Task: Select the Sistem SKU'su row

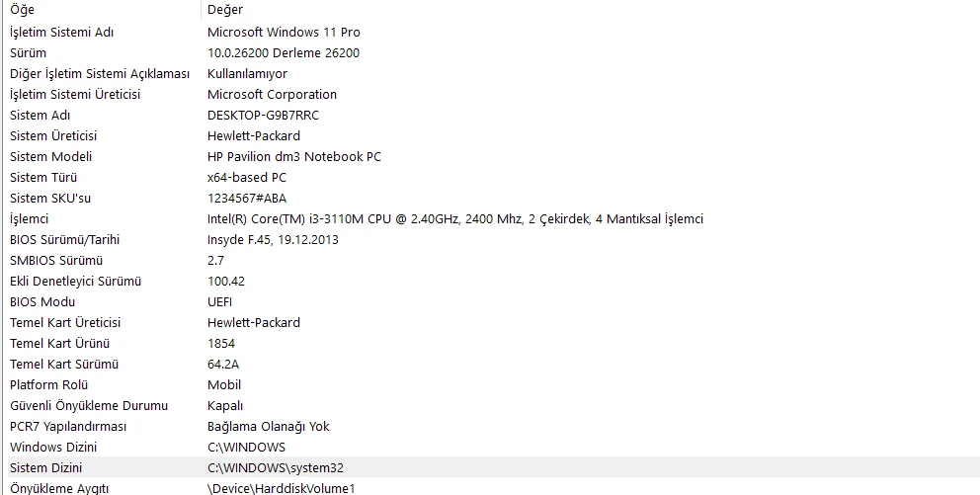Action: [490, 199]
